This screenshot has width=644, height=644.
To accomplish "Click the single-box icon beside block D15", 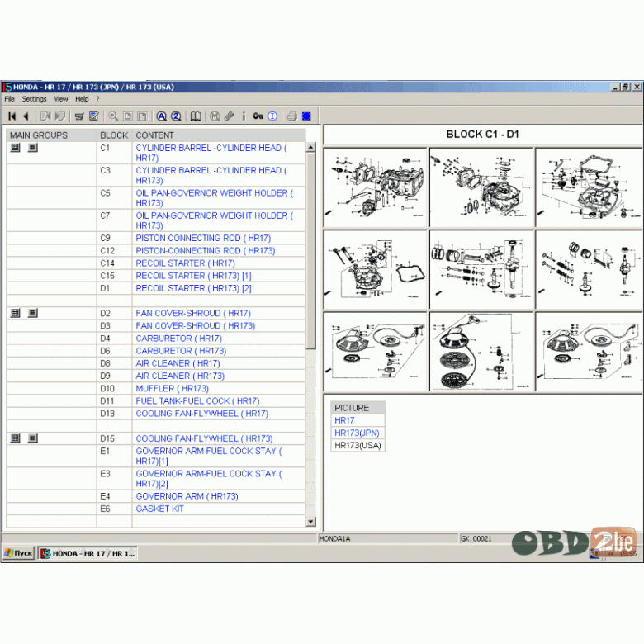I will (33, 438).
